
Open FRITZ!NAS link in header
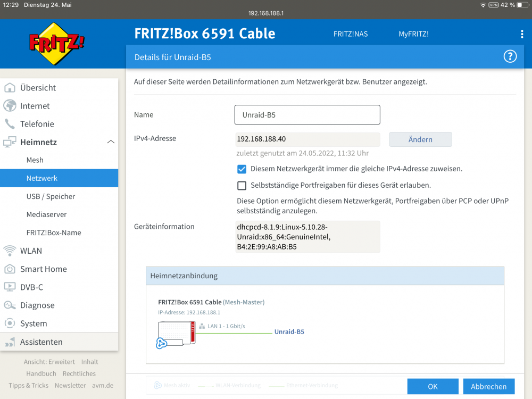click(351, 34)
